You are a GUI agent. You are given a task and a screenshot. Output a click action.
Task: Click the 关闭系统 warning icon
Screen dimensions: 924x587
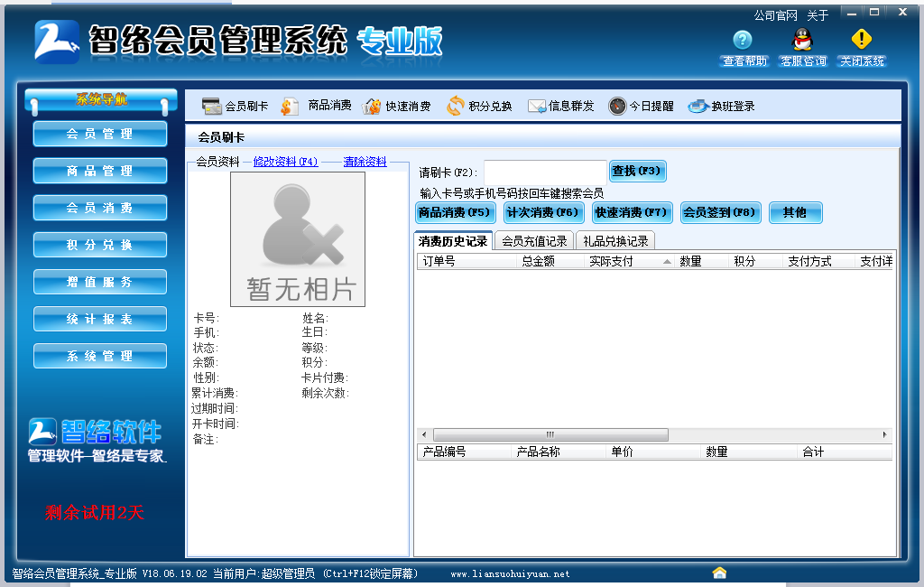(862, 40)
